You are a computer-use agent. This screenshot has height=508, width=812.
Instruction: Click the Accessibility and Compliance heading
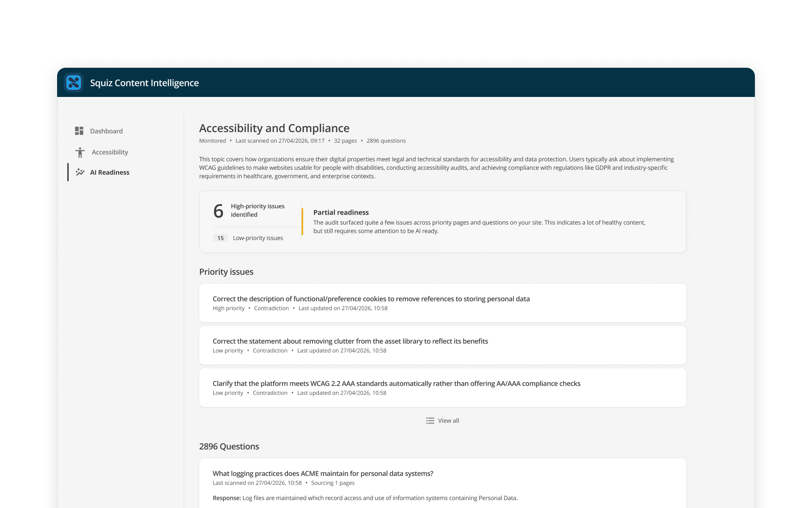[274, 128]
